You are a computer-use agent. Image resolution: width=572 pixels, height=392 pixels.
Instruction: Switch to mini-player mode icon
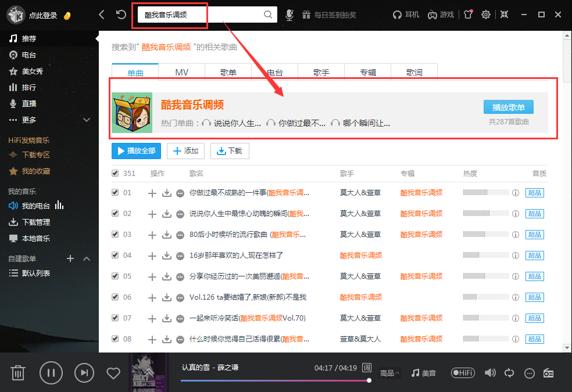click(x=504, y=15)
